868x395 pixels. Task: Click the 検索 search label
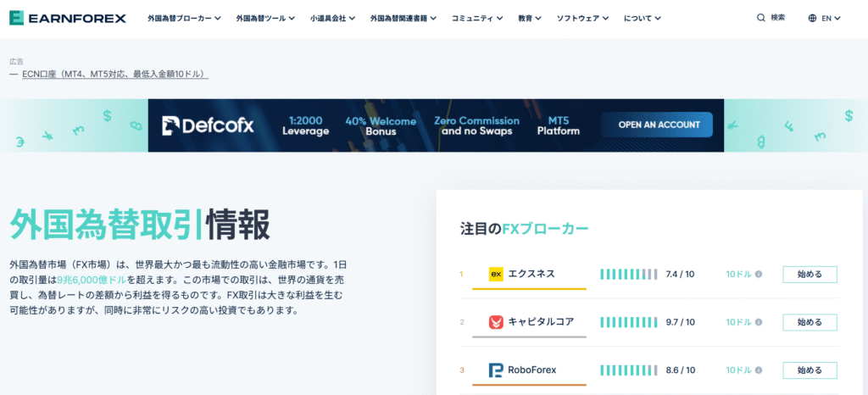point(778,18)
